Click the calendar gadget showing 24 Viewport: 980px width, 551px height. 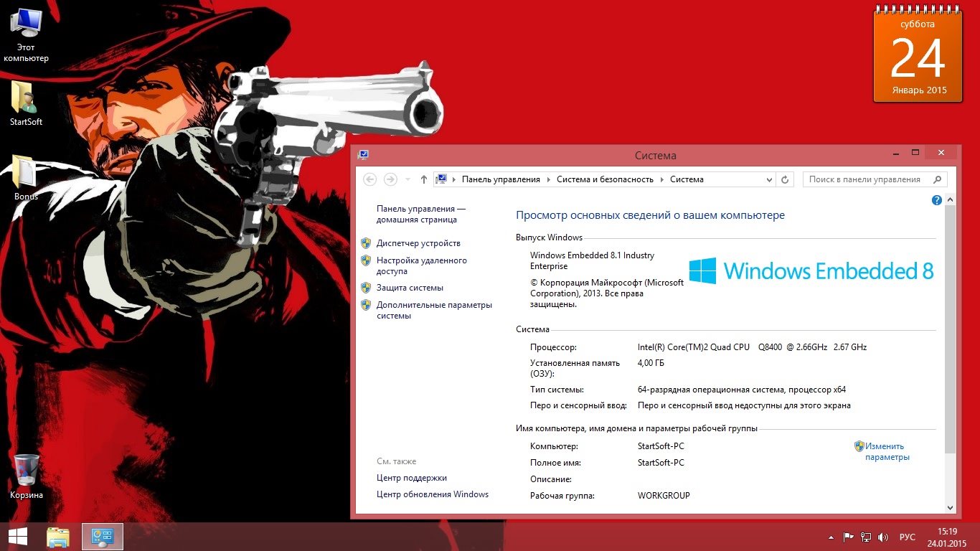(x=919, y=56)
